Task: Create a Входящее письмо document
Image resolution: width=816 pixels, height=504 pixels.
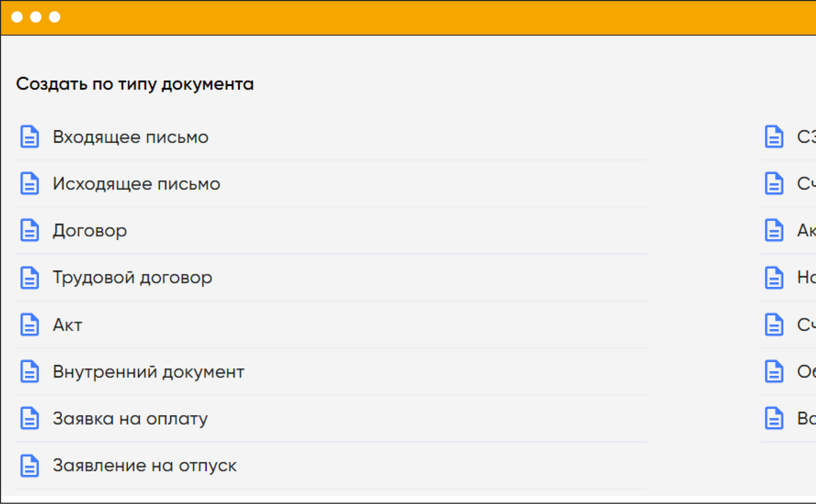Action: click(x=130, y=137)
